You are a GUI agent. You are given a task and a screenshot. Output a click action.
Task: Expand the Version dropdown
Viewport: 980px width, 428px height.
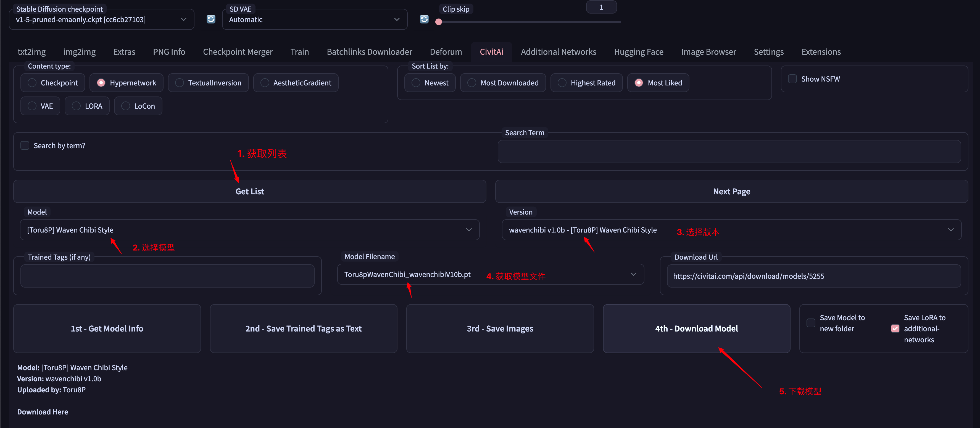coord(731,229)
